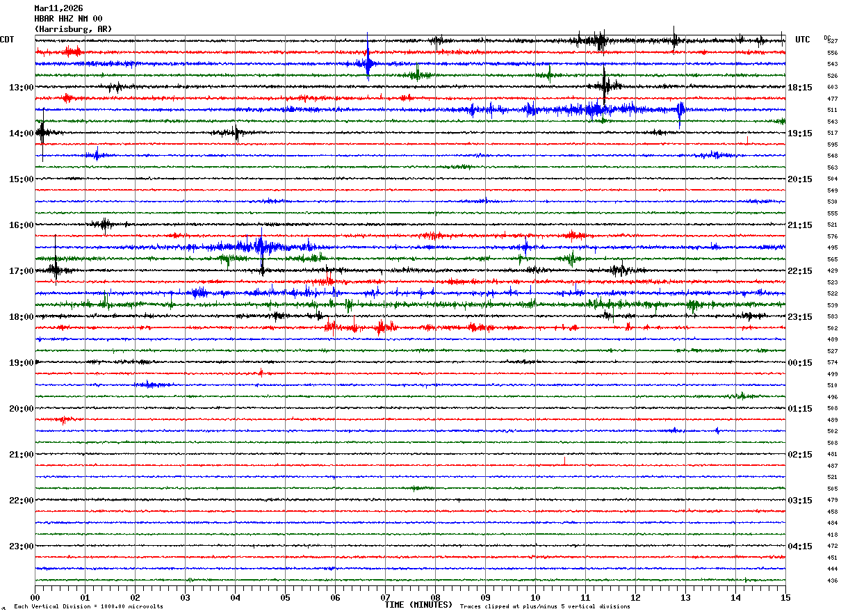Screen dimensions: 841x616
Task: Click the '21:00' CDT time label
Action: tap(21, 455)
